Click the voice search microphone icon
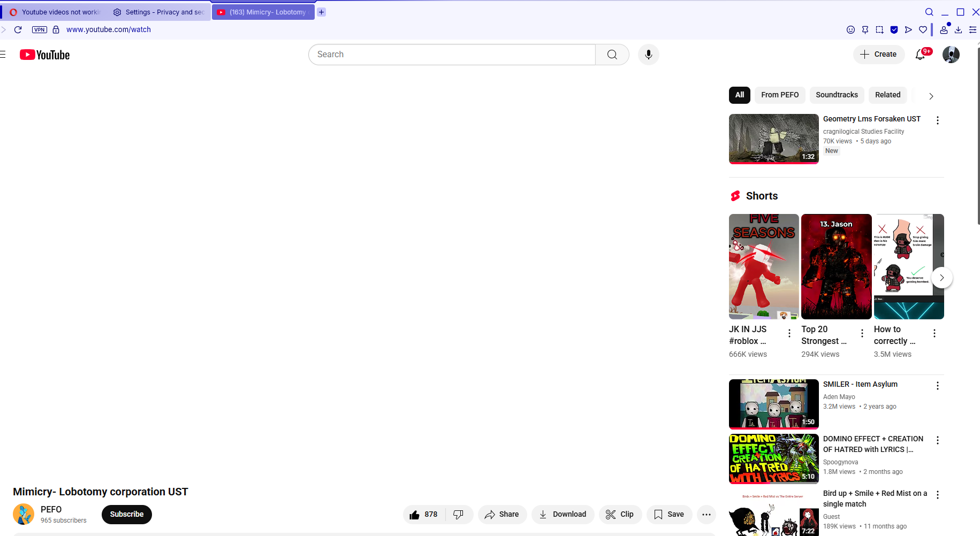980x536 pixels. pos(648,55)
